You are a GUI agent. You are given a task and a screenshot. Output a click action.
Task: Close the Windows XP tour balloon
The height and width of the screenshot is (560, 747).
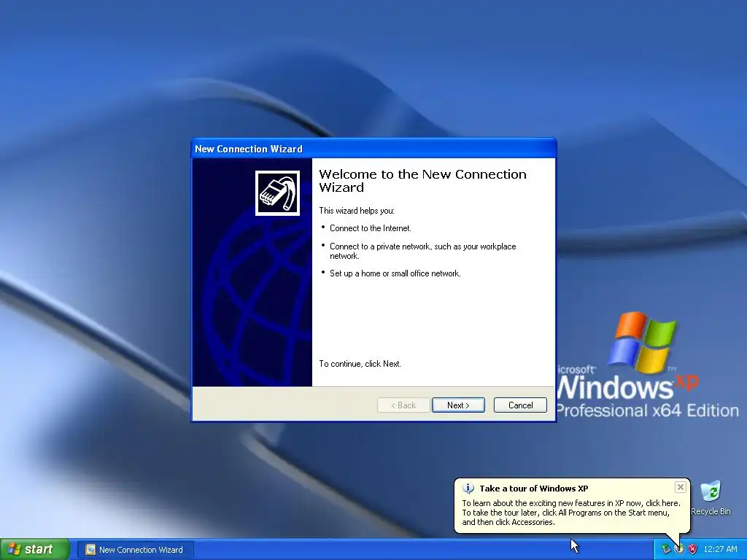[681, 487]
